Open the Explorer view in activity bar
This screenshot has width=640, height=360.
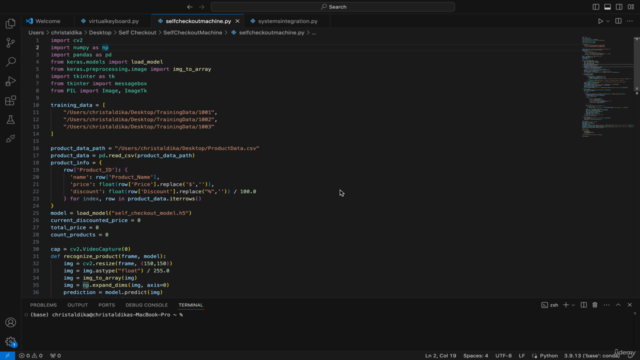click(11, 24)
